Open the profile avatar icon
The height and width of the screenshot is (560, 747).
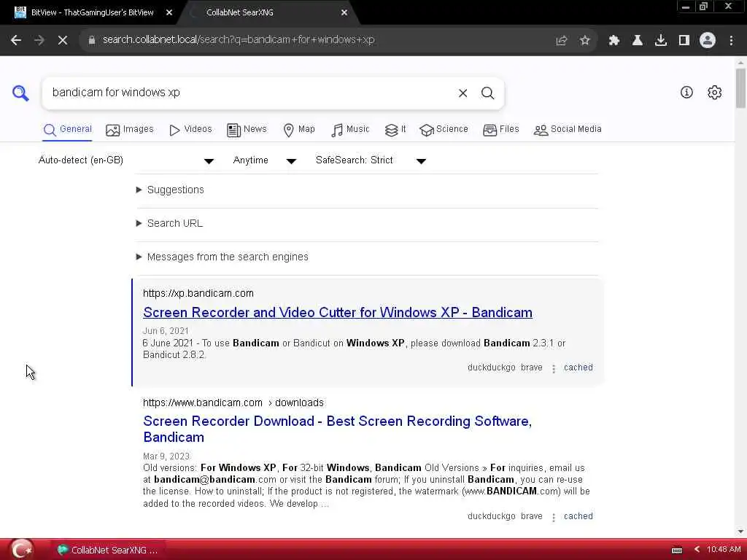pos(708,41)
